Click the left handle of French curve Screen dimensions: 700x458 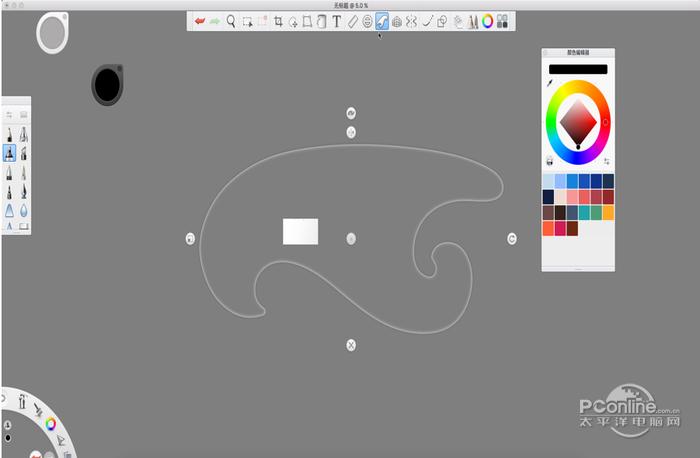pos(190,238)
